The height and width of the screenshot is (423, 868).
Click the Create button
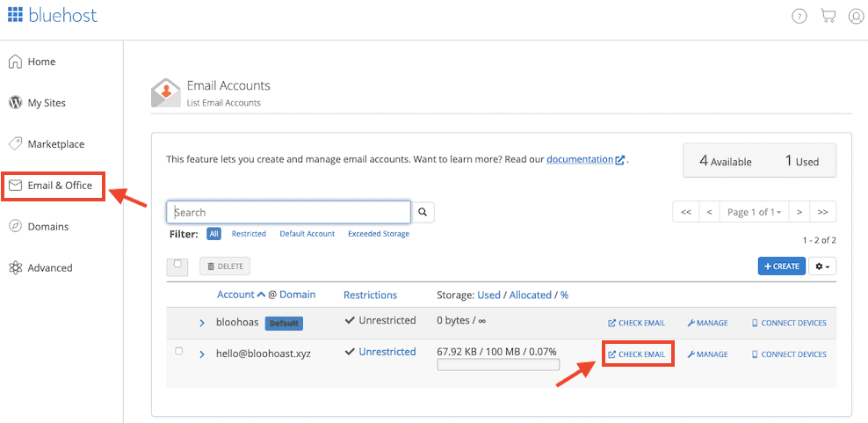point(782,266)
